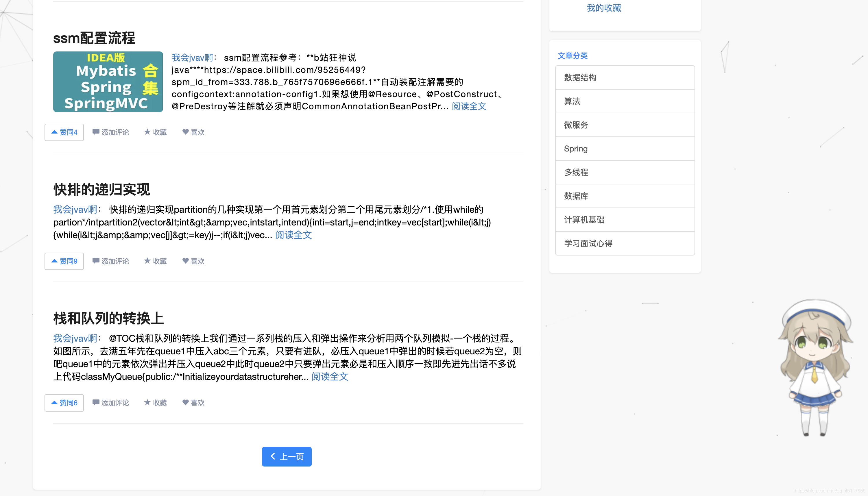Visit author profile 我会jvav啊
Viewport: 868px width, 496px height.
click(191, 58)
